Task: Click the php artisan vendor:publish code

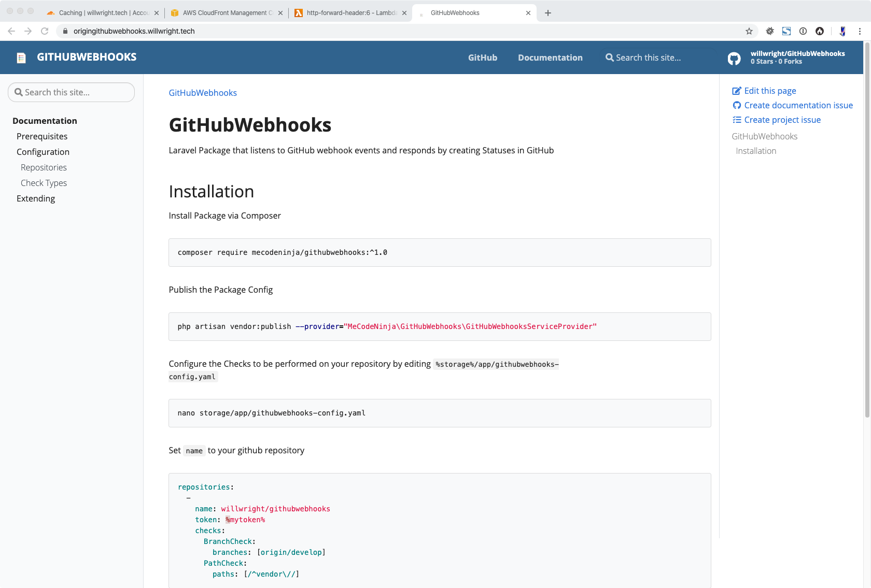Action: [x=387, y=326]
